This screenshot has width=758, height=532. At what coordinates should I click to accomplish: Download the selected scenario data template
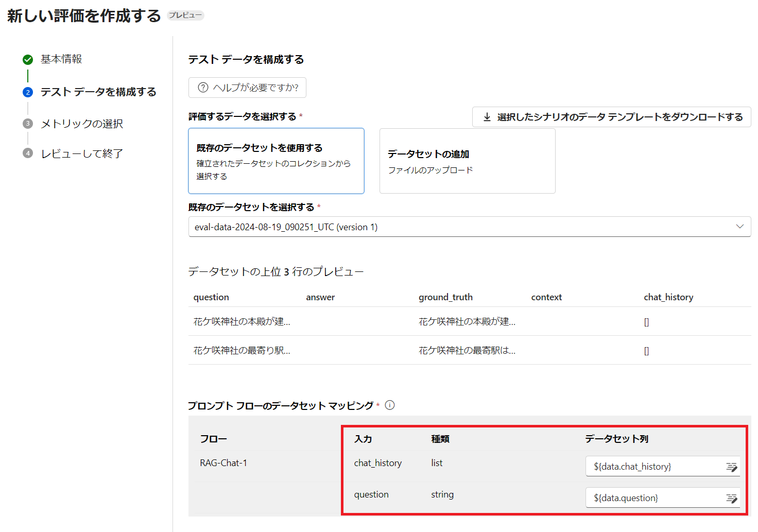click(x=611, y=117)
